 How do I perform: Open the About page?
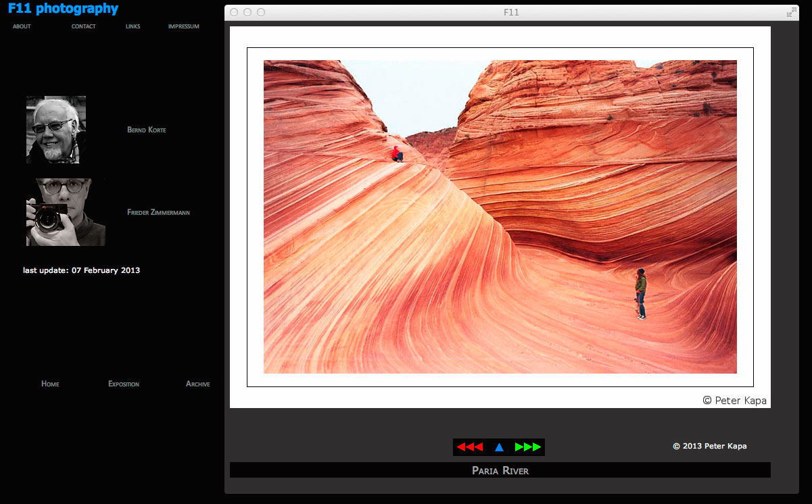click(22, 27)
